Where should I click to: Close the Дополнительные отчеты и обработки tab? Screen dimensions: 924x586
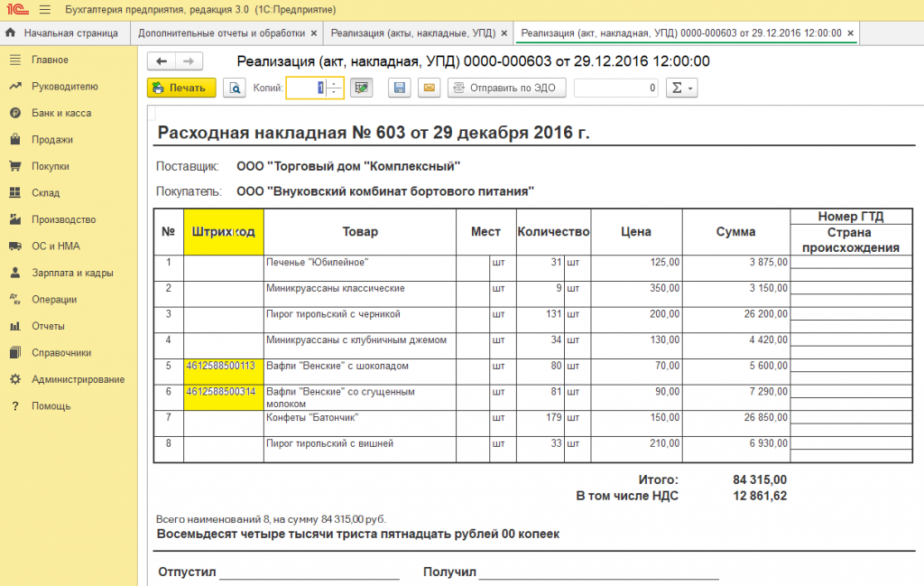pos(314,33)
